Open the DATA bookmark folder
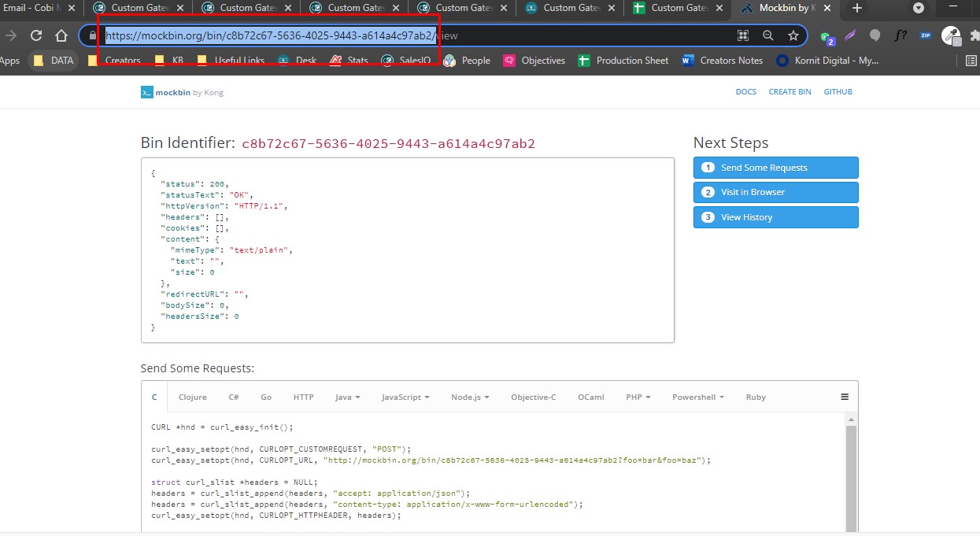The image size is (980, 536). pyautogui.click(x=53, y=61)
